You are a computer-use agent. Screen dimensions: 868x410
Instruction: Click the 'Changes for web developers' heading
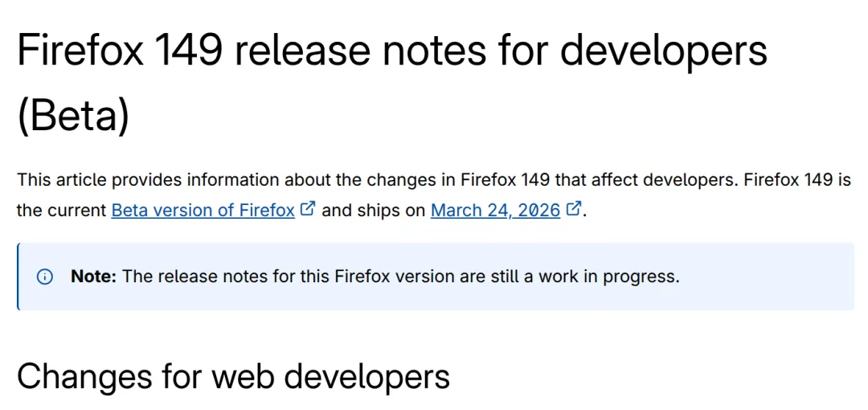(x=233, y=376)
